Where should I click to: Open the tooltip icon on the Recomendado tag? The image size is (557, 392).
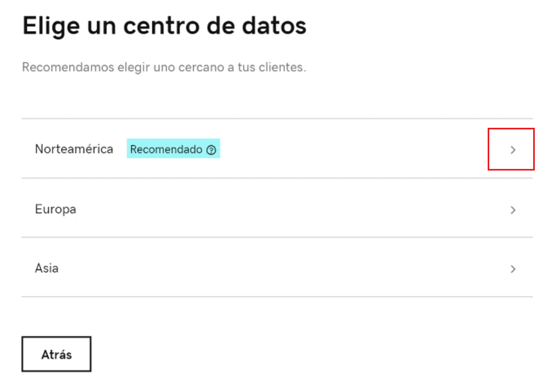[211, 150]
